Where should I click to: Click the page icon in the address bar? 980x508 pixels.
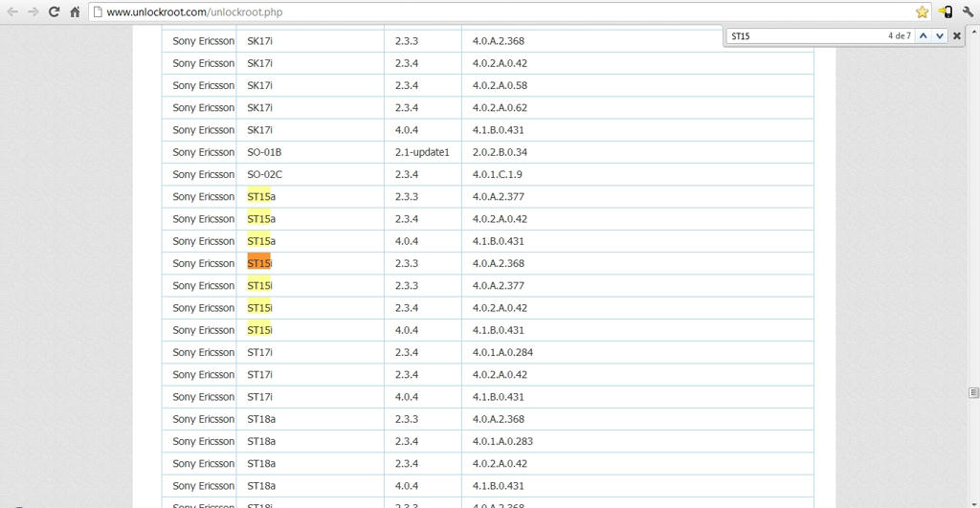click(98, 11)
